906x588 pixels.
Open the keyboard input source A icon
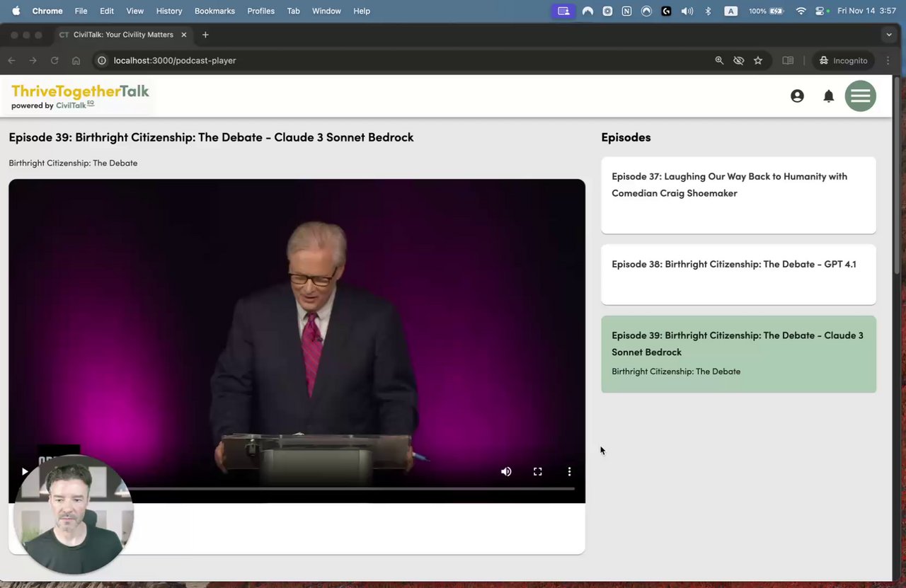[731, 11]
